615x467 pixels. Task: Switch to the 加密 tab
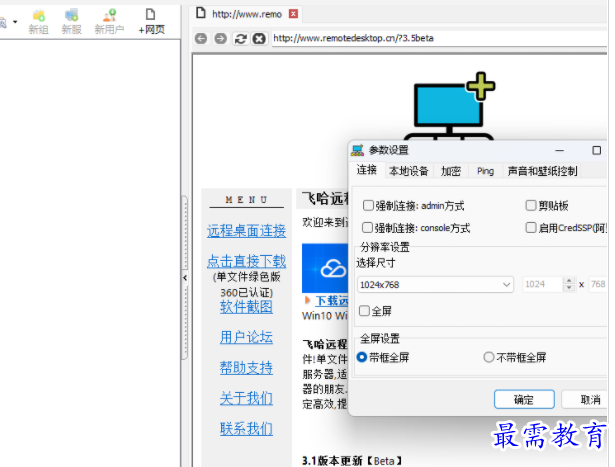pyautogui.click(x=451, y=171)
